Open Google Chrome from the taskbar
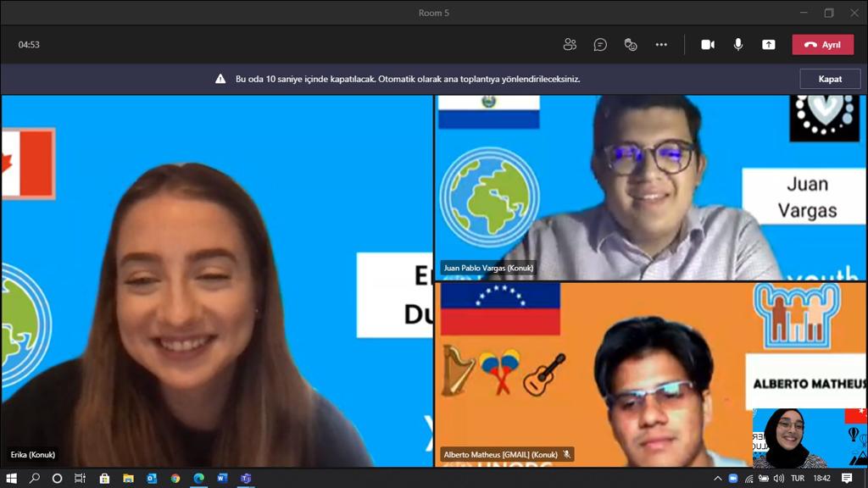 point(175,478)
